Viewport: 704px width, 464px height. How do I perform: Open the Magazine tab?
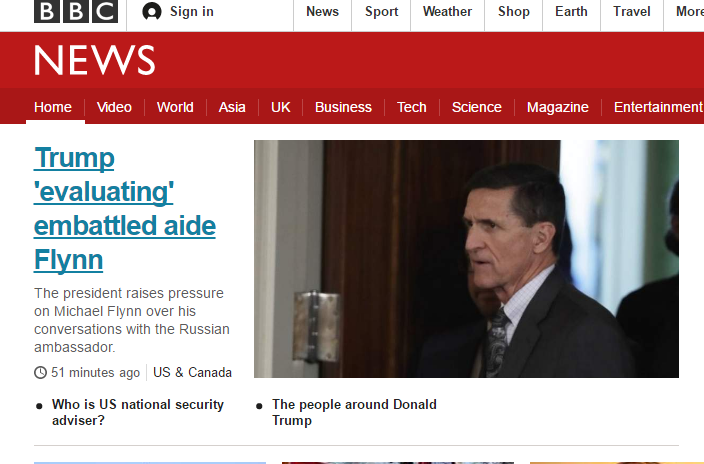(558, 107)
